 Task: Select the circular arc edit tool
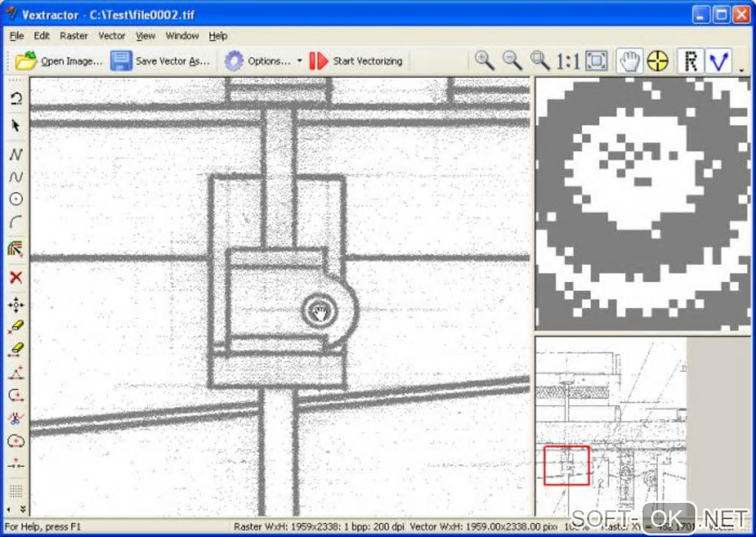click(x=16, y=395)
